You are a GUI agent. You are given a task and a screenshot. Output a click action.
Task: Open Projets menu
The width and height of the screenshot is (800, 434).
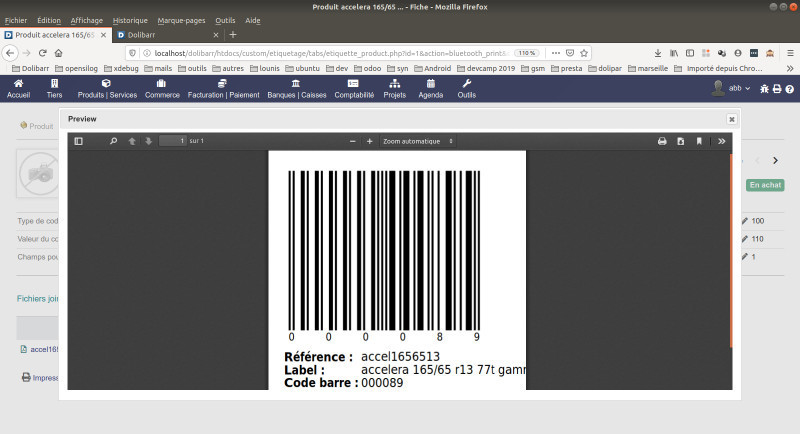pyautogui.click(x=394, y=89)
